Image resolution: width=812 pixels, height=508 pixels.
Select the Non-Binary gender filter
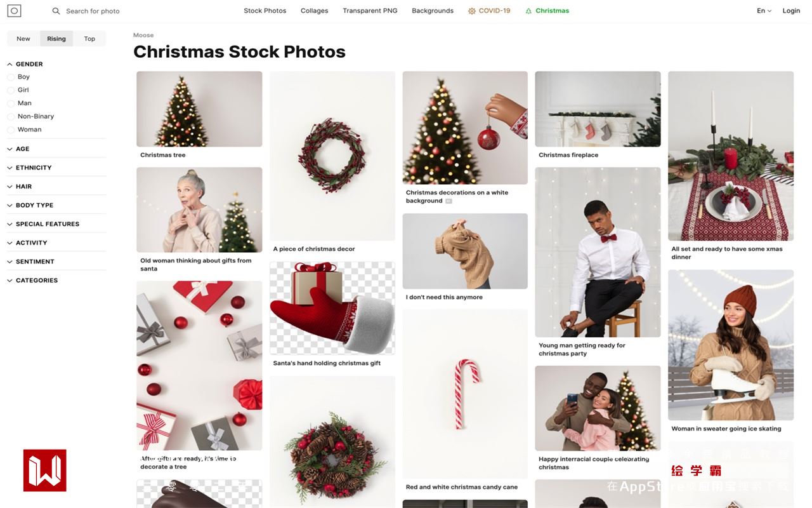pos(11,116)
